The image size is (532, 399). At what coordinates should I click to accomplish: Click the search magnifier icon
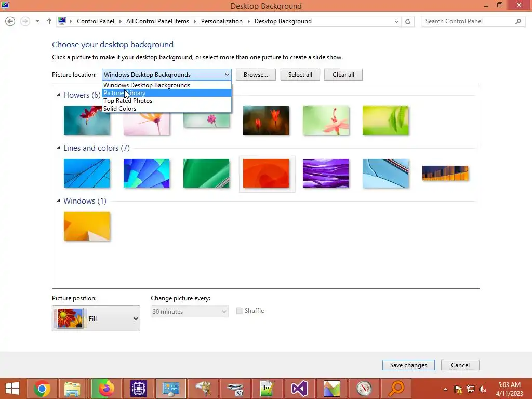pyautogui.click(x=518, y=21)
